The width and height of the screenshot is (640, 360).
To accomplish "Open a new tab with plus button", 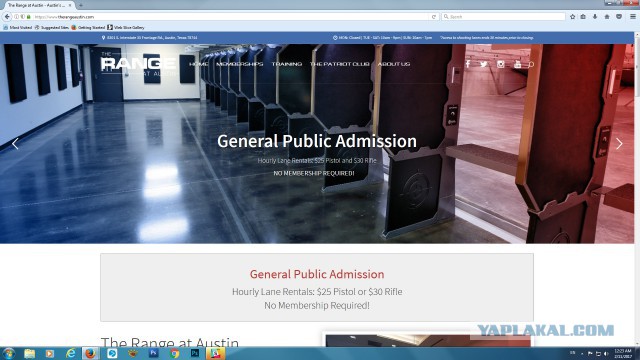I will (x=81, y=5).
